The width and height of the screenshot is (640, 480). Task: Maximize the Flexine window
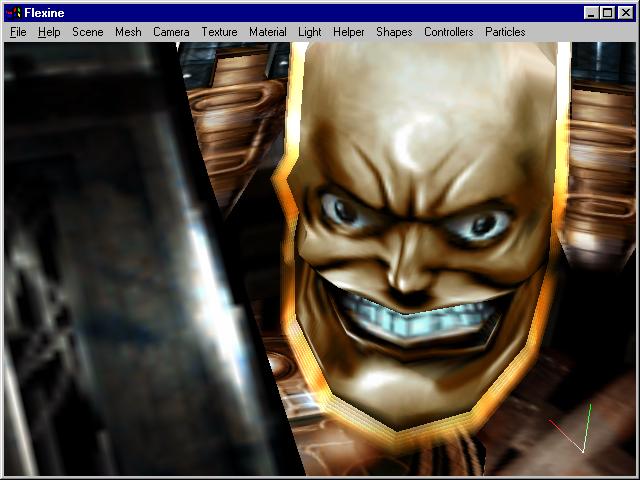607,13
